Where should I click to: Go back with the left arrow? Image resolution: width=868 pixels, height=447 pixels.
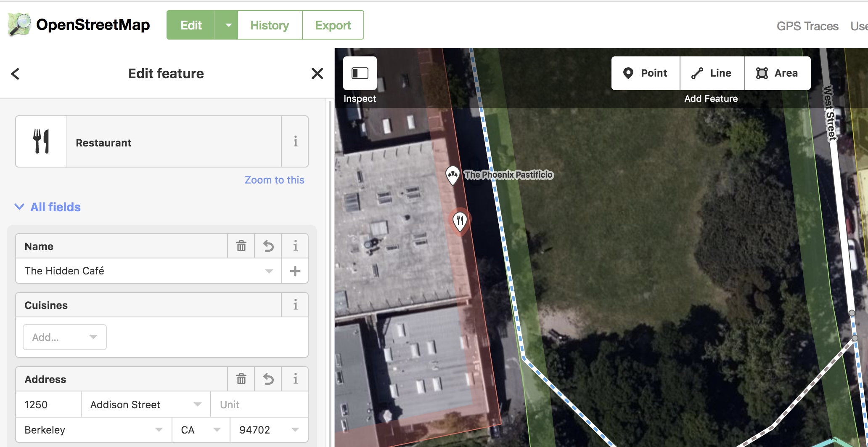[x=15, y=74]
